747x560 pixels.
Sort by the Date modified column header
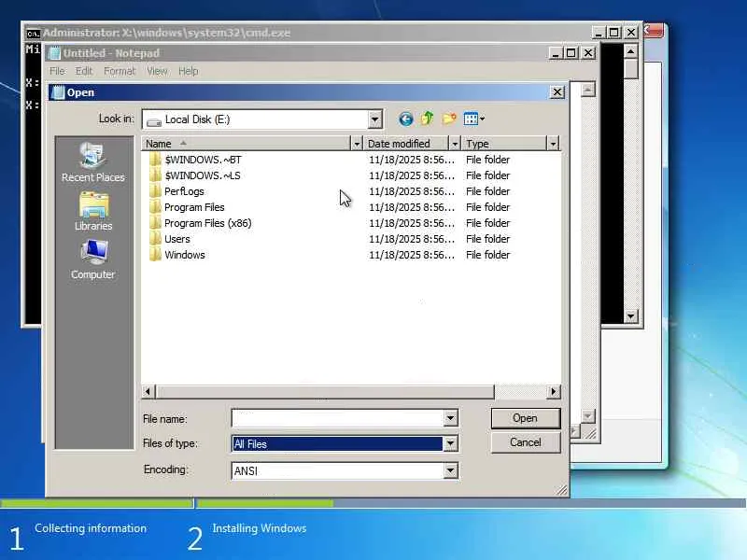click(406, 144)
